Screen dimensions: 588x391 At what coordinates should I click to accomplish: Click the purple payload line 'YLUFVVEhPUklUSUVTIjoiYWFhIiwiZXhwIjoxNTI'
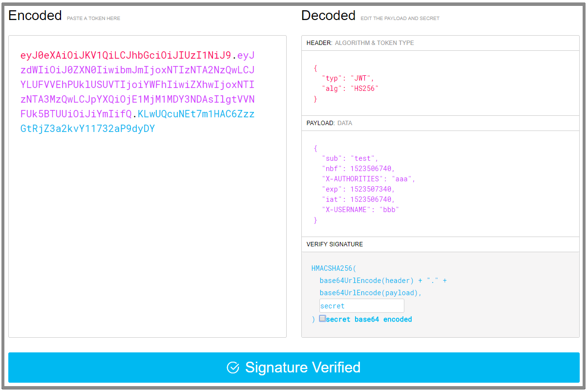pos(137,85)
